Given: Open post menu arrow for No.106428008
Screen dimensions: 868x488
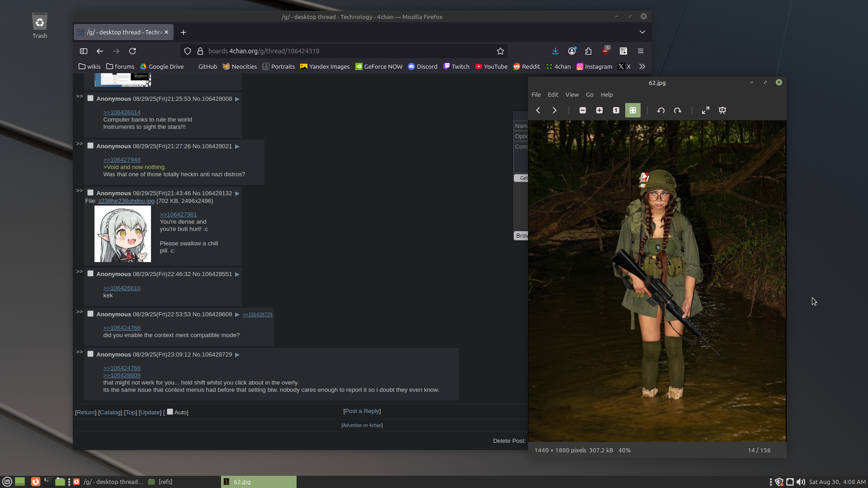Looking at the screenshot, I should tap(237, 99).
